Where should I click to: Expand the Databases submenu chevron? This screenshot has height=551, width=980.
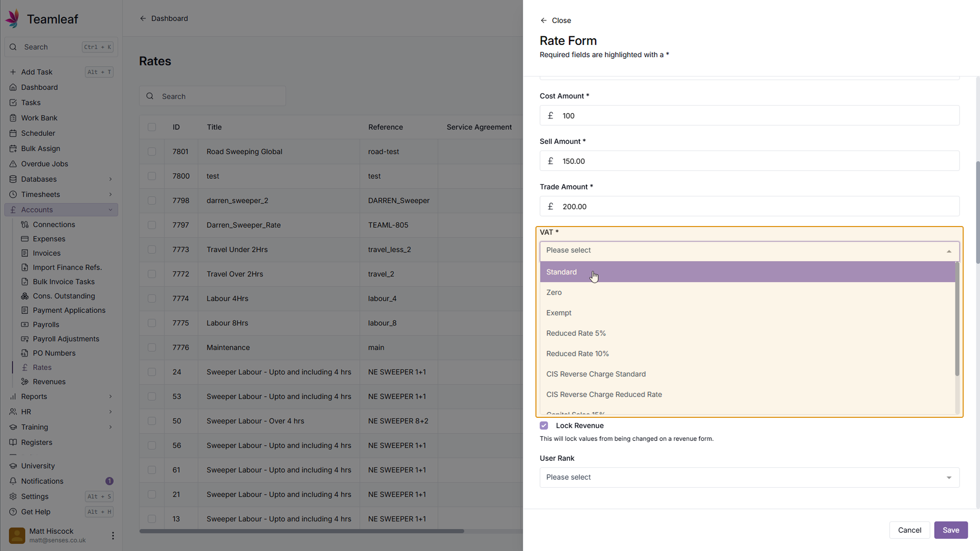[x=110, y=179]
